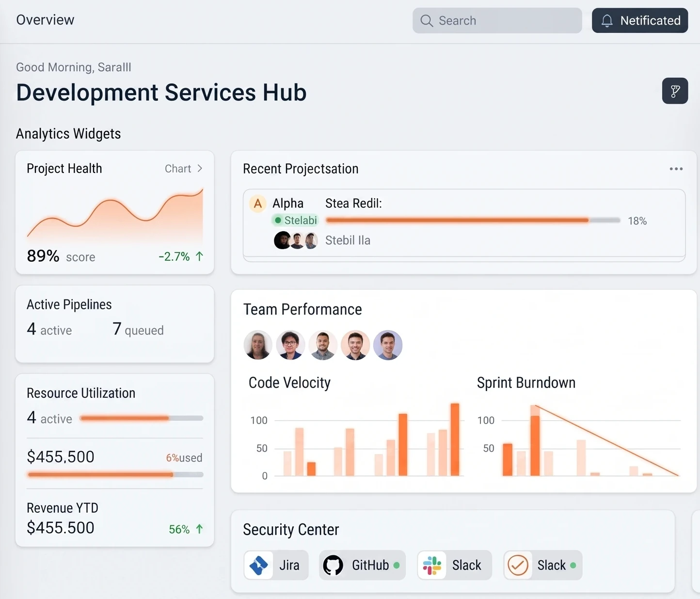Click the GitHub octocat icon

point(333,565)
